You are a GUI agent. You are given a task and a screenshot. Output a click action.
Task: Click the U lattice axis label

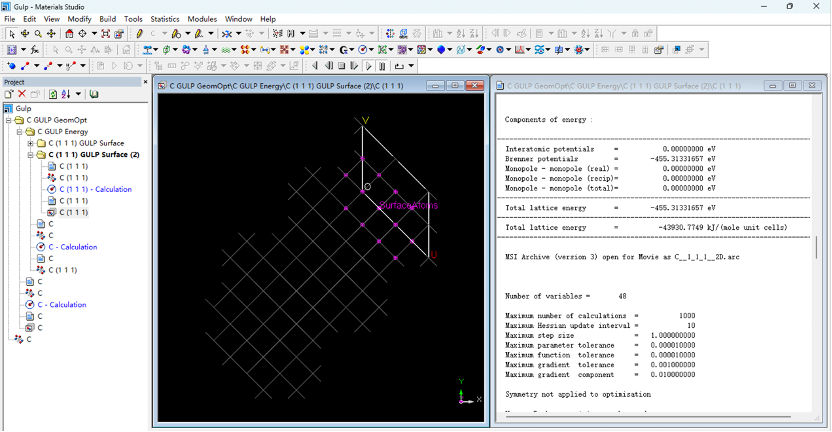[434, 255]
